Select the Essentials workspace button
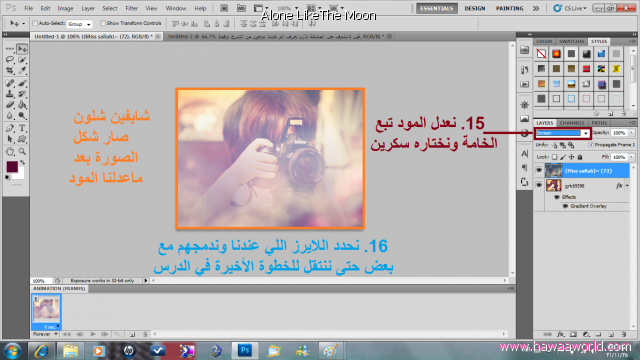The width and height of the screenshot is (640, 360). pyautogui.click(x=437, y=8)
